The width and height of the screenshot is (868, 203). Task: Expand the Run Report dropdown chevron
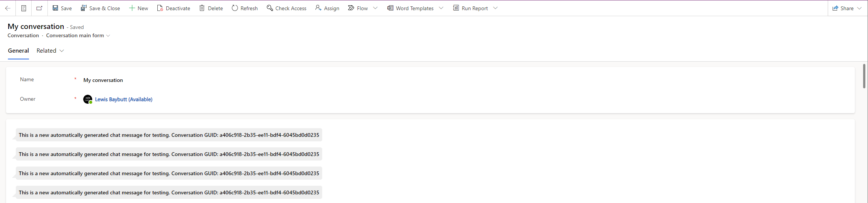495,8
